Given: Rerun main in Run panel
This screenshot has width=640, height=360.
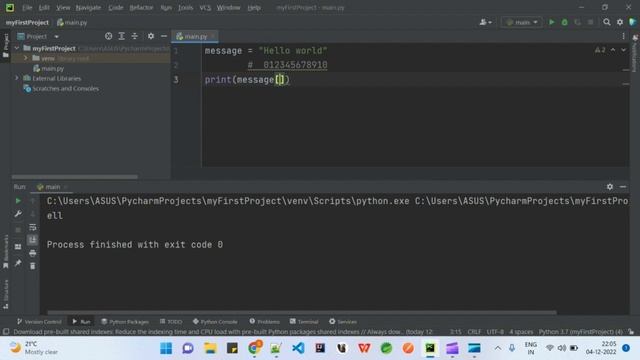Looking at the screenshot, I should pyautogui.click(x=18, y=201).
